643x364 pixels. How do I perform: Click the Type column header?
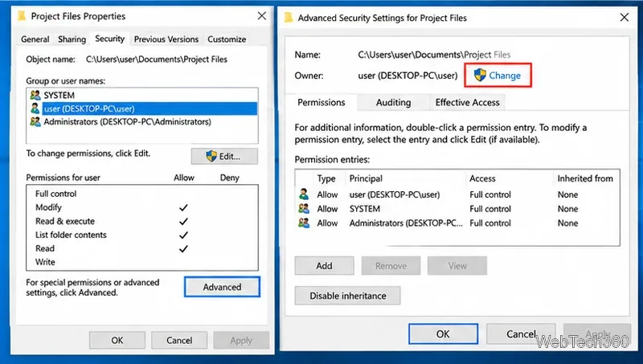click(326, 178)
